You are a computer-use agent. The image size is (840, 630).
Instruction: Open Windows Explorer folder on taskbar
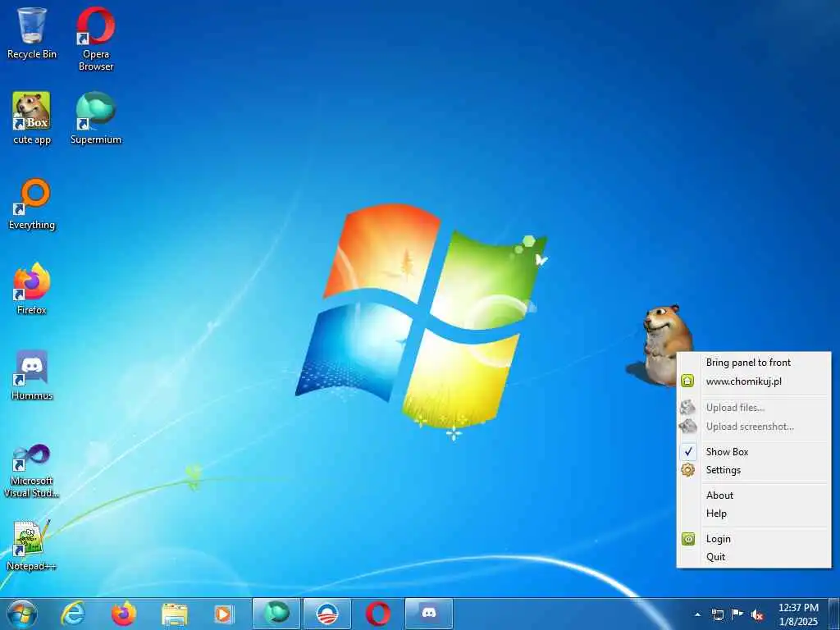coord(175,614)
